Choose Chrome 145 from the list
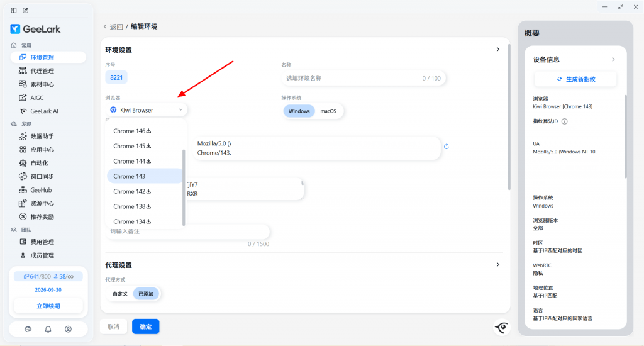 [145, 146]
